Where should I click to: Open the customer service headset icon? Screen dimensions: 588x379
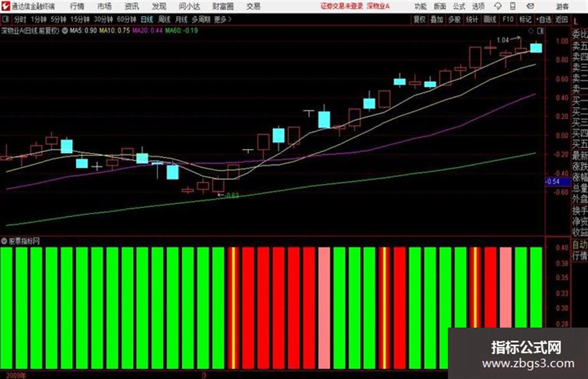pyautogui.click(x=498, y=6)
